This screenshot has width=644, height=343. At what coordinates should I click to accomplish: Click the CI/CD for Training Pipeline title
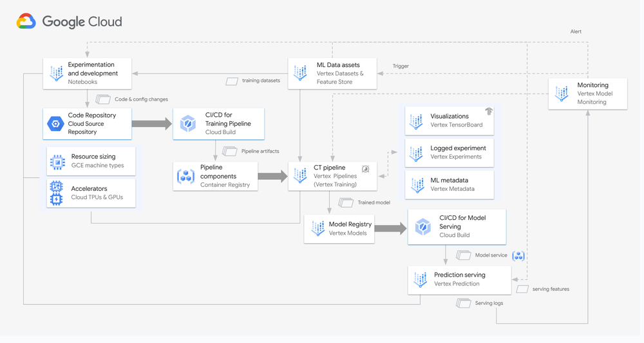click(228, 119)
